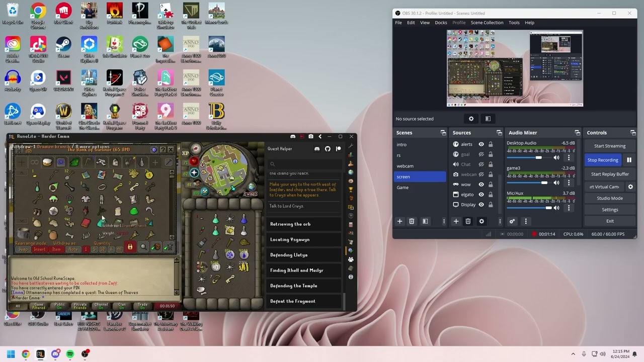The height and width of the screenshot is (362, 644).
Task: Click the Stop Recording button
Action: 603,160
